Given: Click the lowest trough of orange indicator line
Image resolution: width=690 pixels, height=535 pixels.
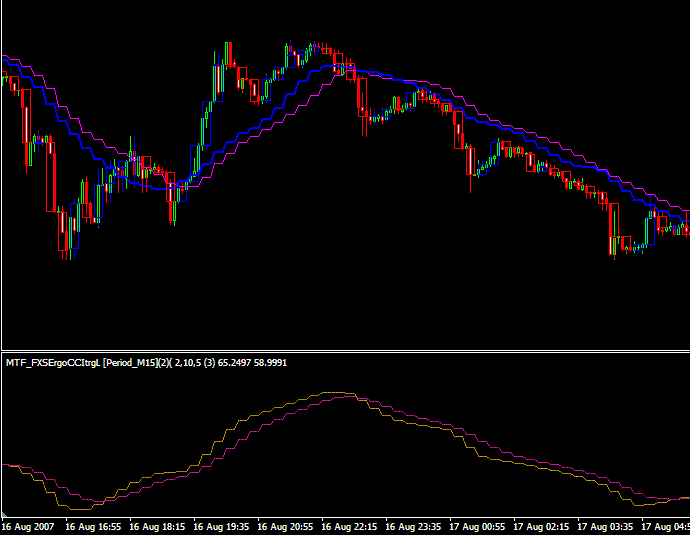Looking at the screenshot, I should (80, 509).
